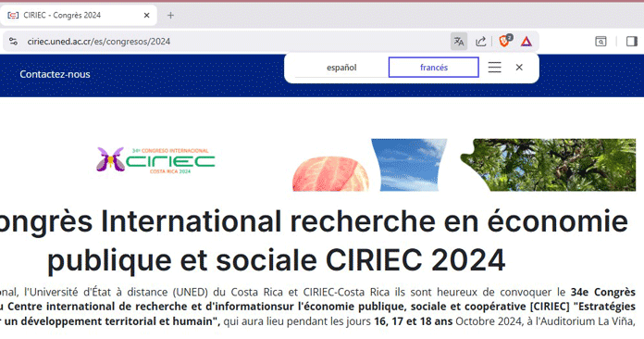Screen dimensions: 644x339
Task: Click the bold text '16, 17 et 18 ans'
Action: 414,320
